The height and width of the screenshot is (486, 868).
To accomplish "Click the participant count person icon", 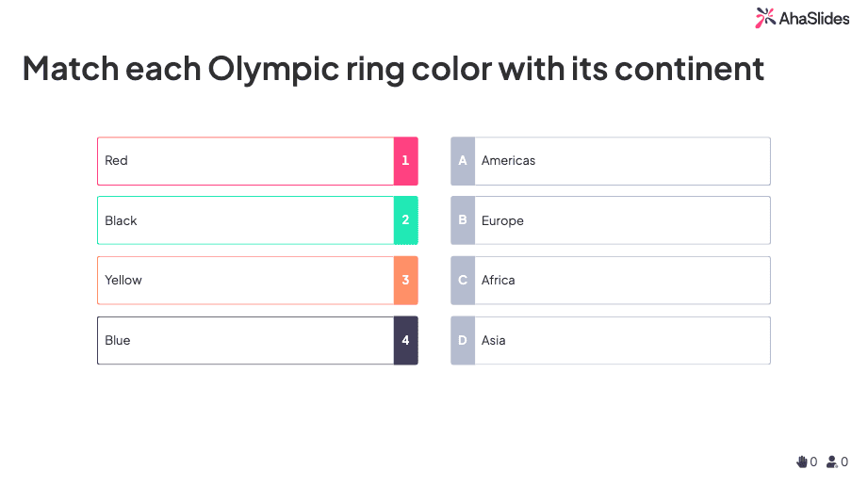I will (x=832, y=462).
